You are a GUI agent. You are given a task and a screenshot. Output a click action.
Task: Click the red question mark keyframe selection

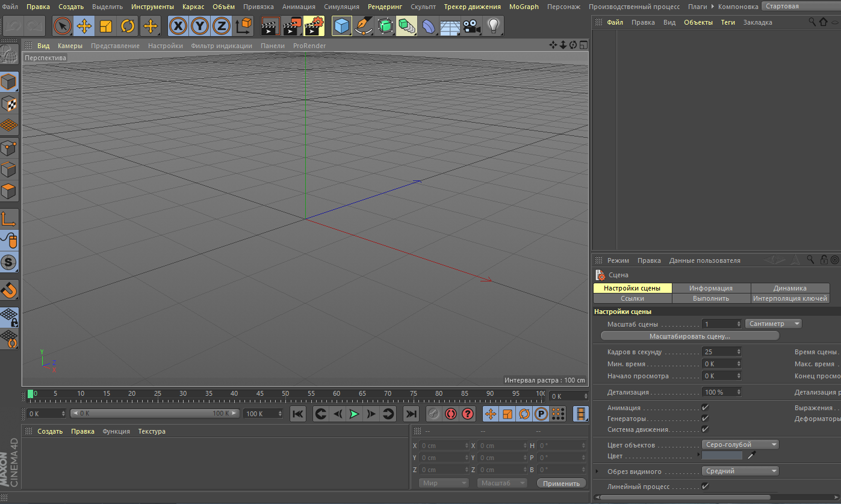pyautogui.click(x=468, y=414)
